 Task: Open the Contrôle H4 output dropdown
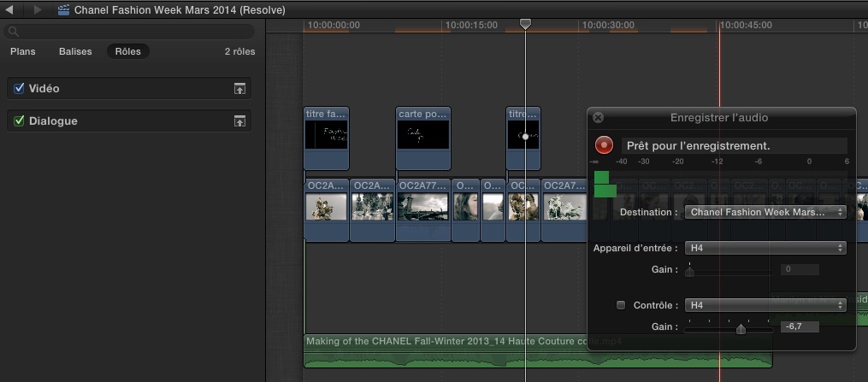[765, 305]
